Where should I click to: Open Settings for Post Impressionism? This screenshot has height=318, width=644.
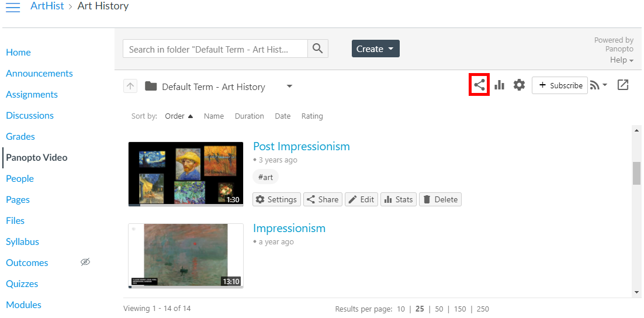click(x=276, y=199)
